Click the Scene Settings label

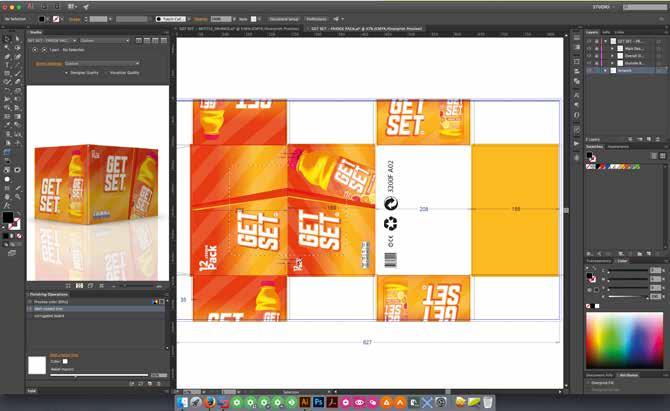click(49, 64)
